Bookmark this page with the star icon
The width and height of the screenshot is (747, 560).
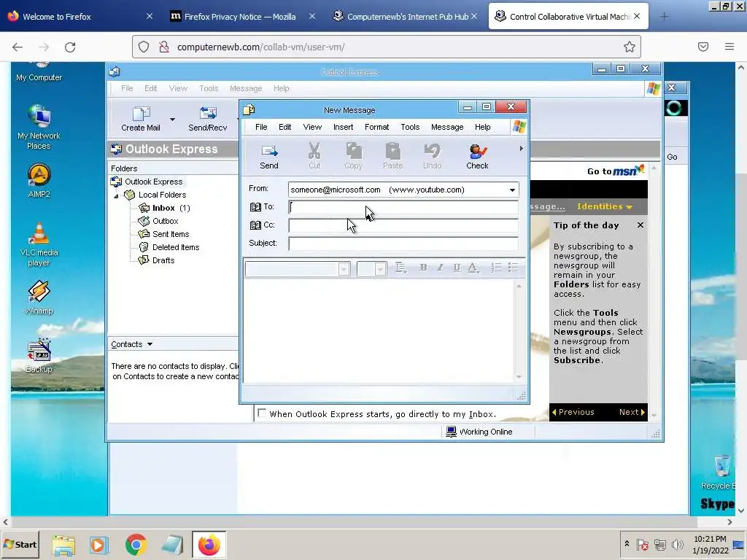(x=630, y=47)
